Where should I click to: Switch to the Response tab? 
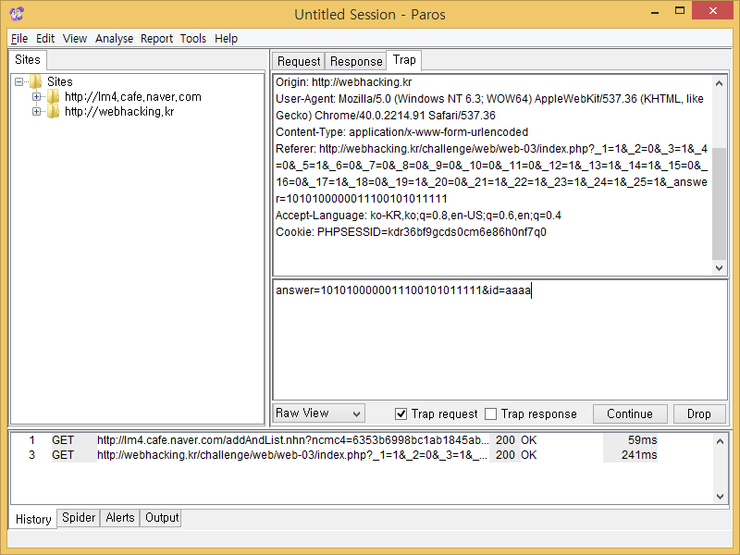pyautogui.click(x=356, y=61)
